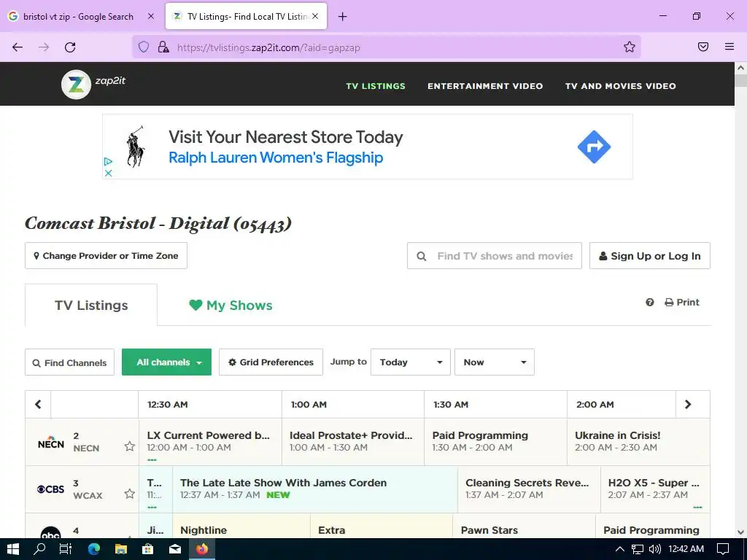The height and width of the screenshot is (560, 747).
Task: Switch to the My Shows tab
Action: pos(231,306)
